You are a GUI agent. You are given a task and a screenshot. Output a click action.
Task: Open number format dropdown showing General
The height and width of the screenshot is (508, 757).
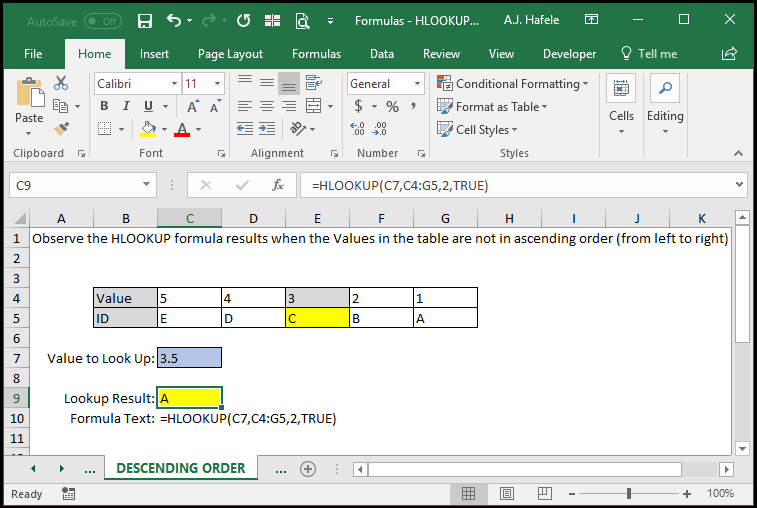pos(418,84)
